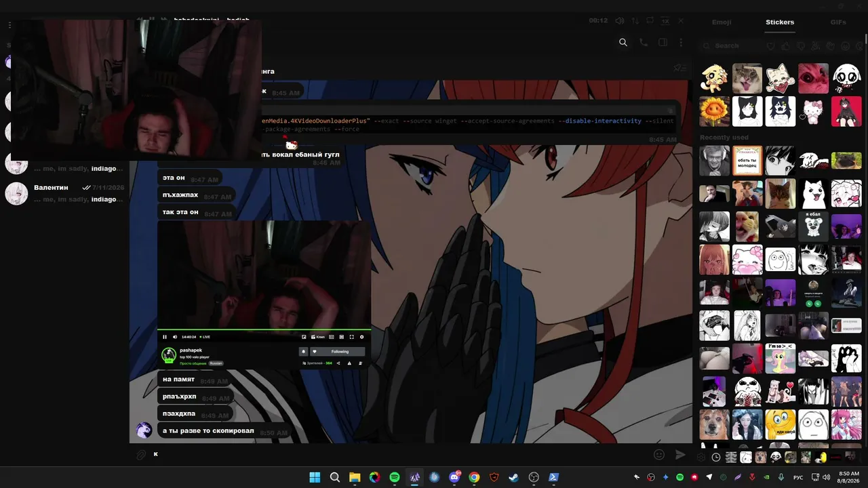Open Windows taskbar search
The image size is (868, 488).
point(334,477)
